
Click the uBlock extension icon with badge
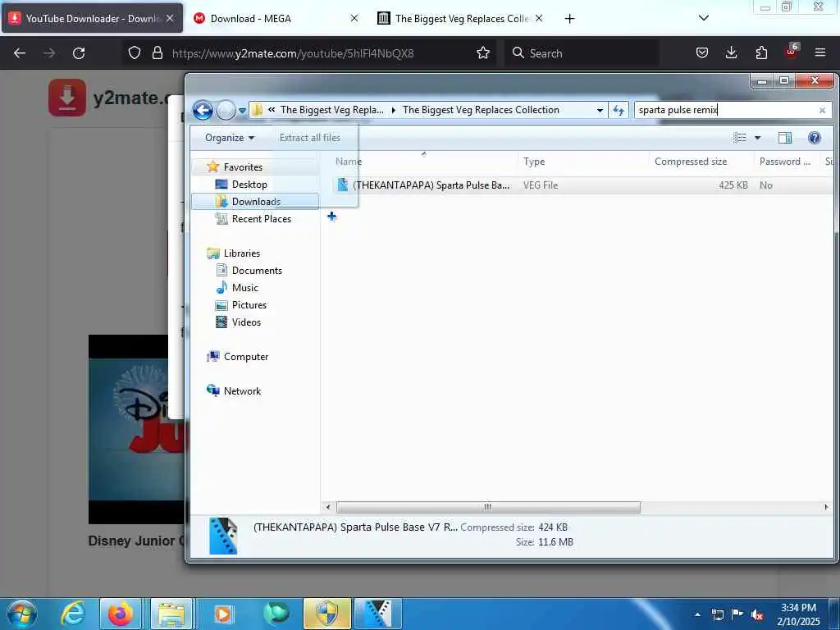coord(792,52)
